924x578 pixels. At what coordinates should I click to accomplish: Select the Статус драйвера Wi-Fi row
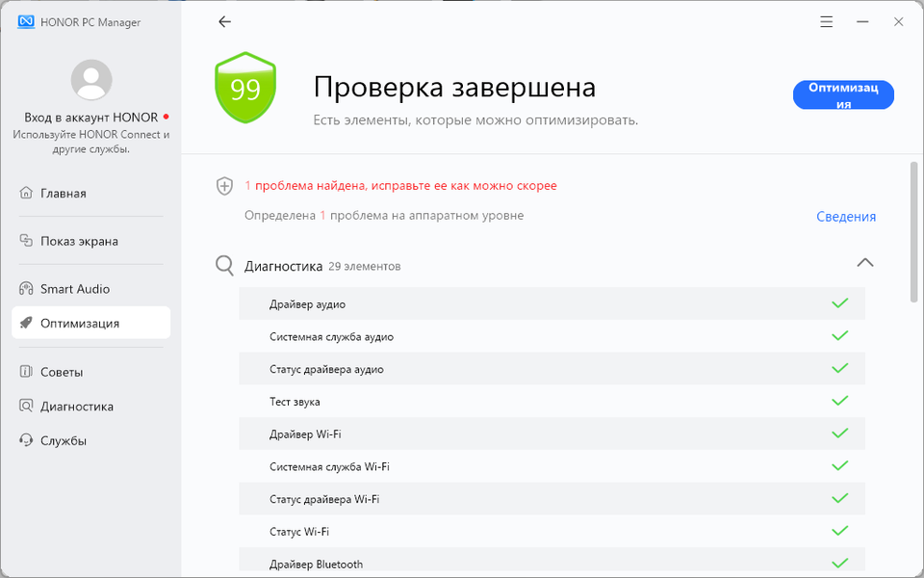(x=552, y=498)
